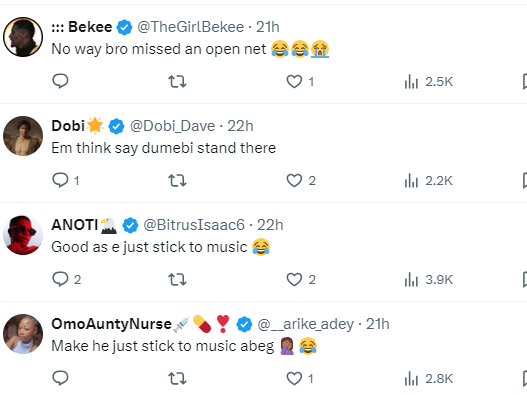This screenshot has width=527, height=395.
Task: Open Bekee's profile picture
Action: point(23,37)
